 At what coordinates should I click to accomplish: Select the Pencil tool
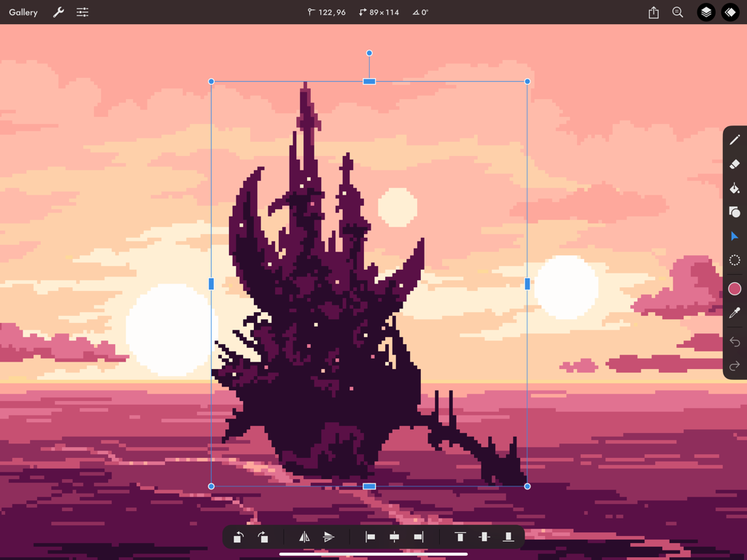[735, 139]
